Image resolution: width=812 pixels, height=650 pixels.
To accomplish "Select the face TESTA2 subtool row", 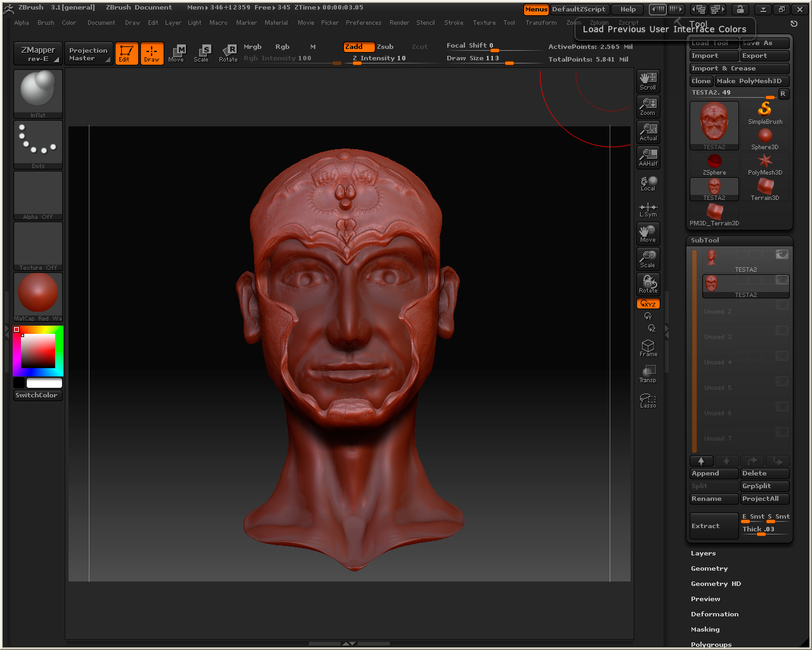I will coord(745,286).
